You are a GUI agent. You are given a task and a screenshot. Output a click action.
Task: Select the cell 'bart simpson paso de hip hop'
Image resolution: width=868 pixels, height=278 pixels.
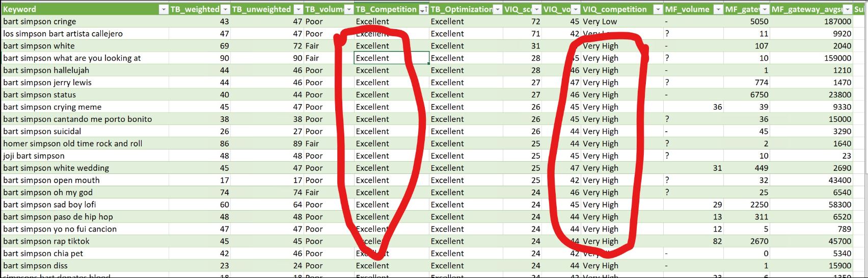pos(85,217)
